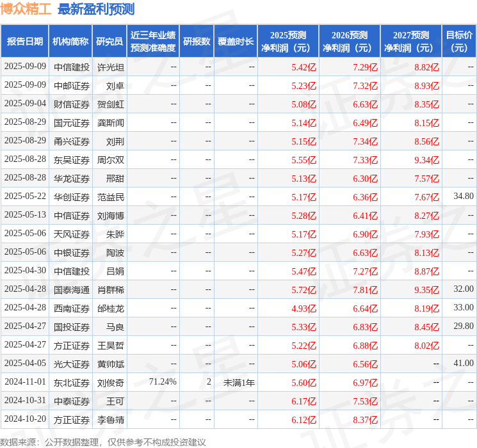
Task: Click the 9.34亿 forecast value
Action: 427,160
